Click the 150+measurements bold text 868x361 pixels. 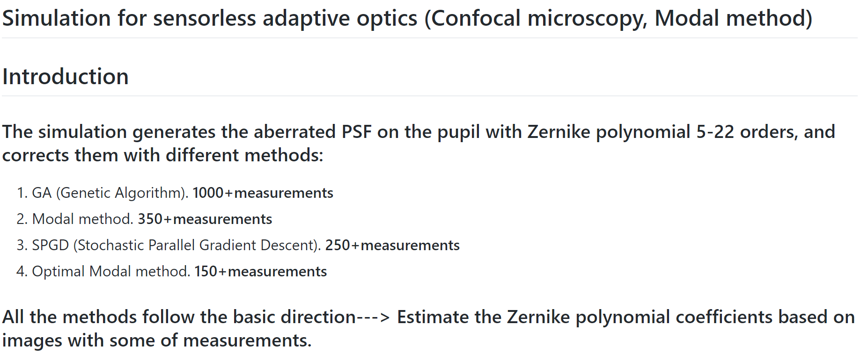pos(260,271)
